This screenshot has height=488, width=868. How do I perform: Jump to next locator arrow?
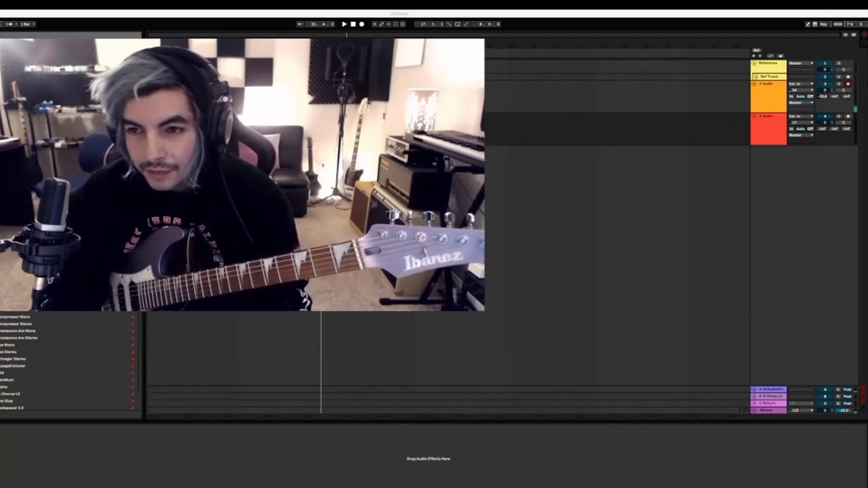point(760,56)
